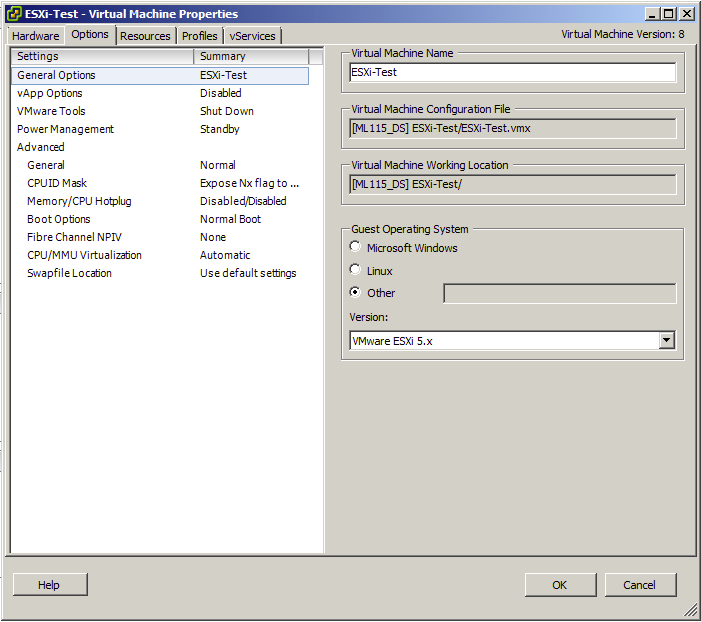701x622 pixels.
Task: Select General Options in the settings list
Action: click(x=160, y=75)
